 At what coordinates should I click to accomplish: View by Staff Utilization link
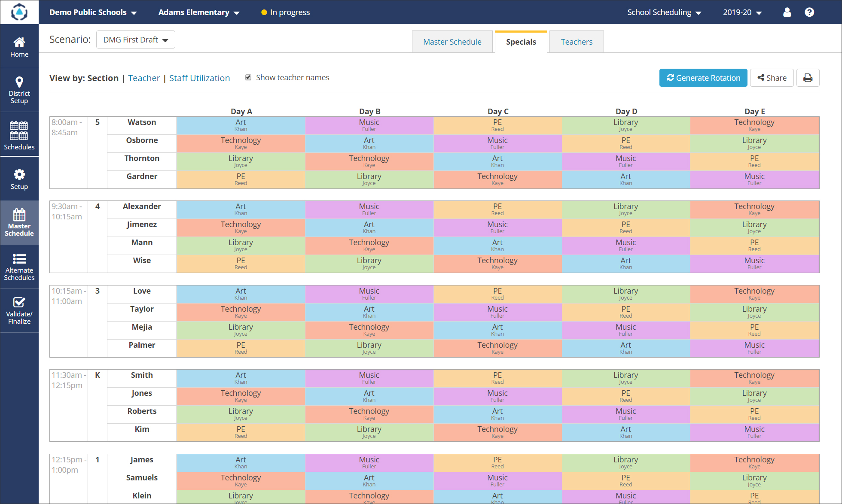[x=199, y=78]
